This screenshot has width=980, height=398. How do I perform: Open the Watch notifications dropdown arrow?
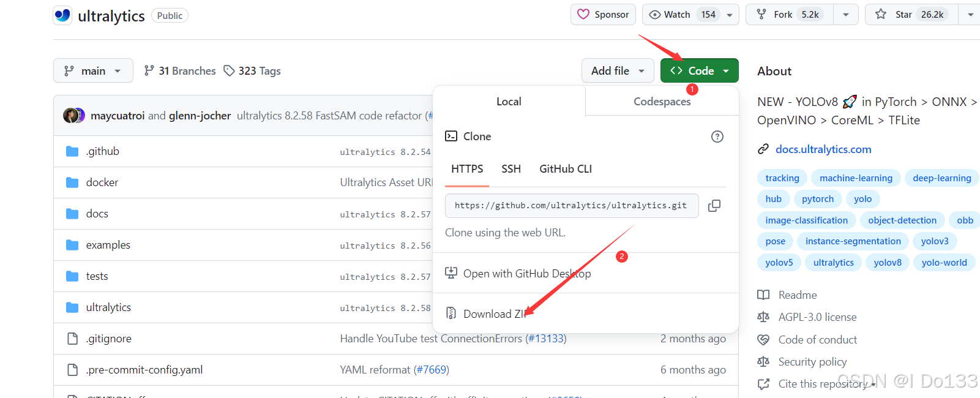pos(730,15)
